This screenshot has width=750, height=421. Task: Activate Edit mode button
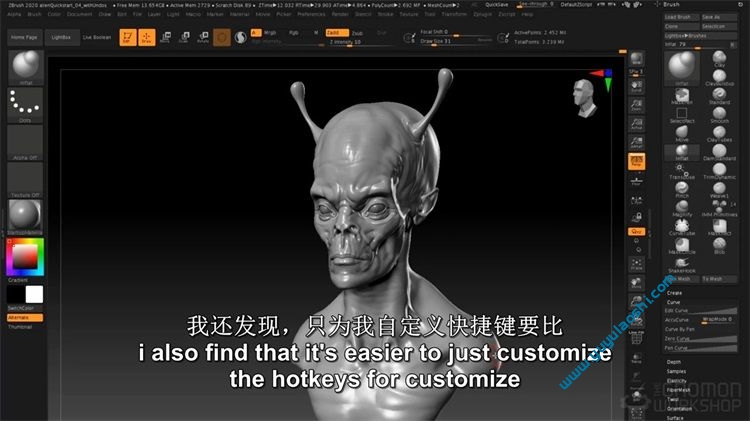point(128,37)
